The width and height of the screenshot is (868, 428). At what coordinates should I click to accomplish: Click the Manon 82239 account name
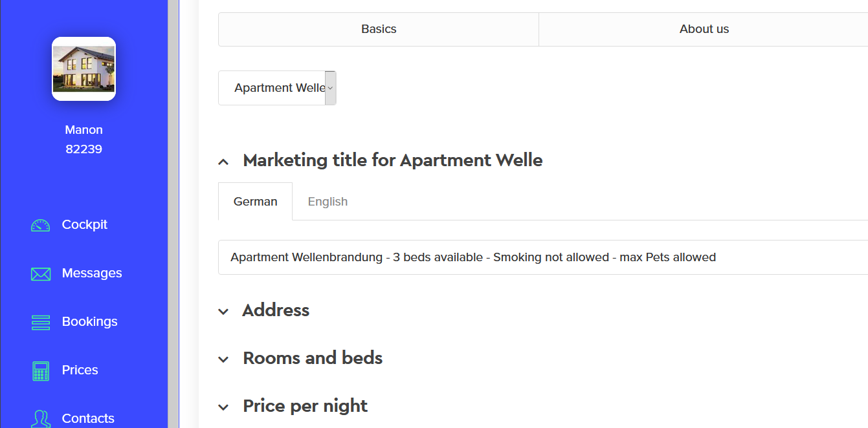(x=83, y=140)
